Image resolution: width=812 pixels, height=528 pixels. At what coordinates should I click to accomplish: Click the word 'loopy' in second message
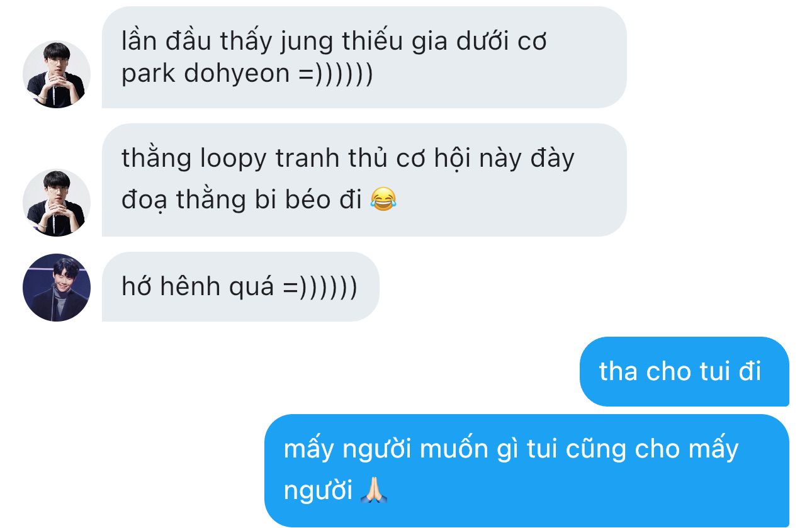pos(234,160)
